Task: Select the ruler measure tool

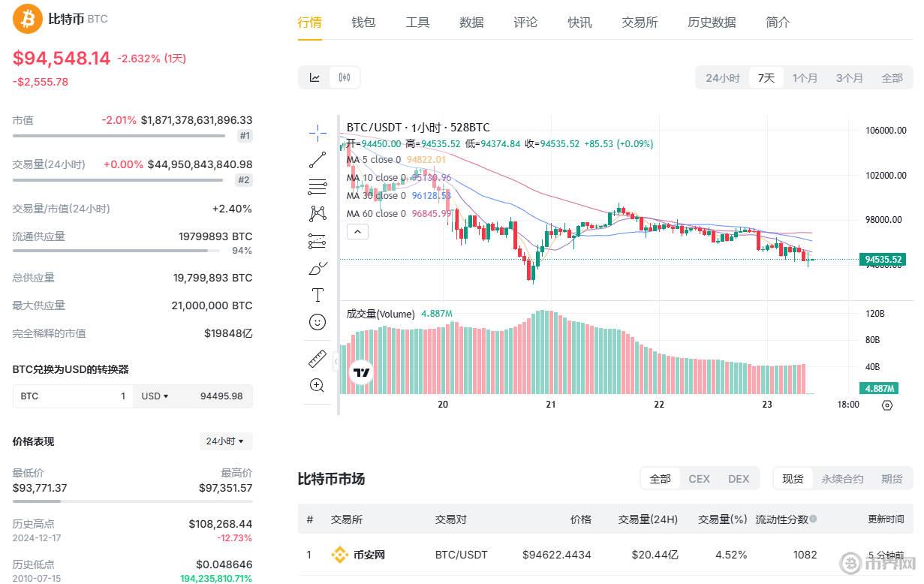Action: click(x=318, y=358)
